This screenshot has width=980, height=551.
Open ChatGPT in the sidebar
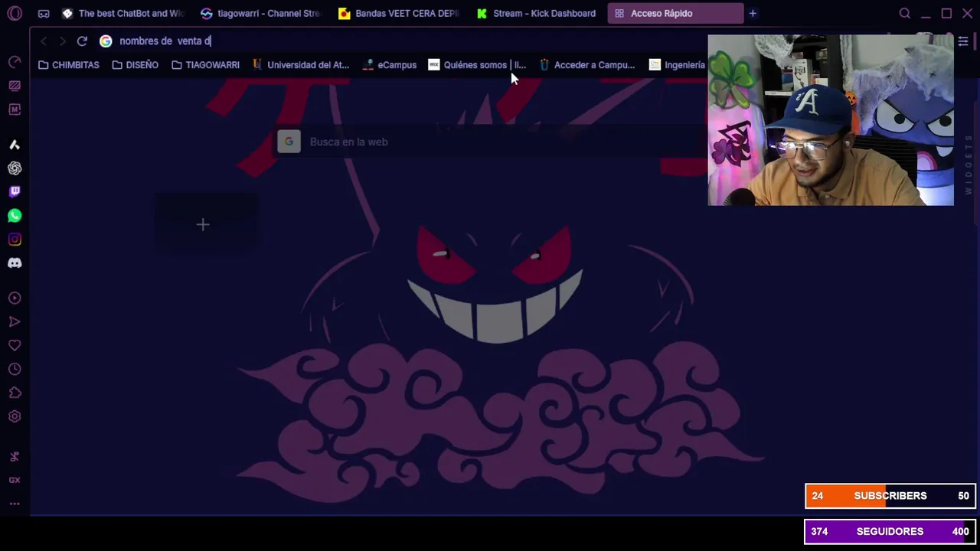(x=15, y=168)
